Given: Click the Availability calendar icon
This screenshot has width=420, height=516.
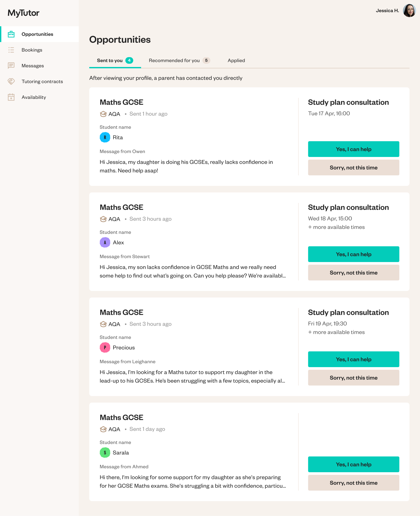Looking at the screenshot, I should (x=11, y=97).
